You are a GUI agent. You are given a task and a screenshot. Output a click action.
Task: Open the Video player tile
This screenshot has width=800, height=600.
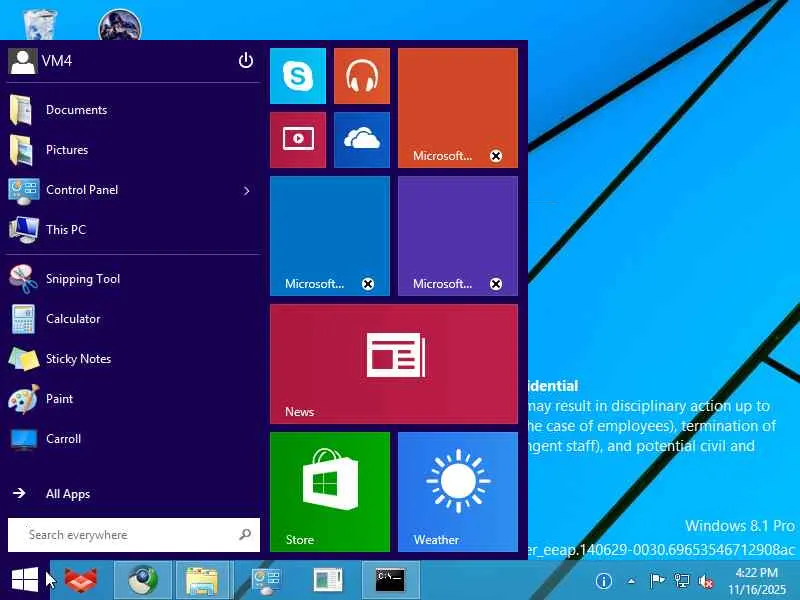point(297,140)
